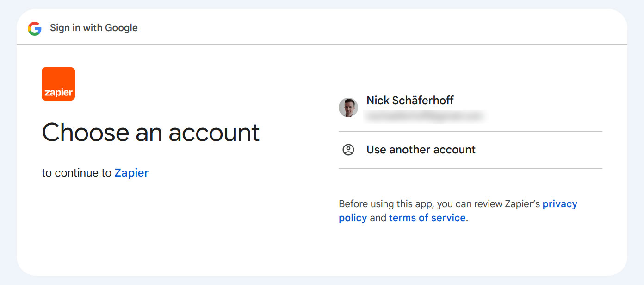The width and height of the screenshot is (644, 285).
Task: Choose the Nick Schäferhoff account name
Action: tap(410, 100)
